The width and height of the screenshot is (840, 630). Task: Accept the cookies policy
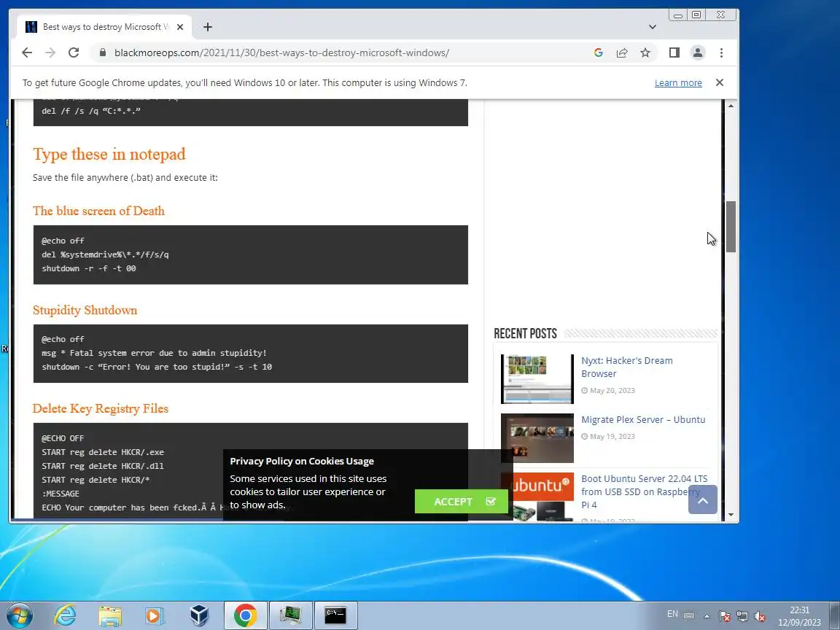tap(462, 502)
